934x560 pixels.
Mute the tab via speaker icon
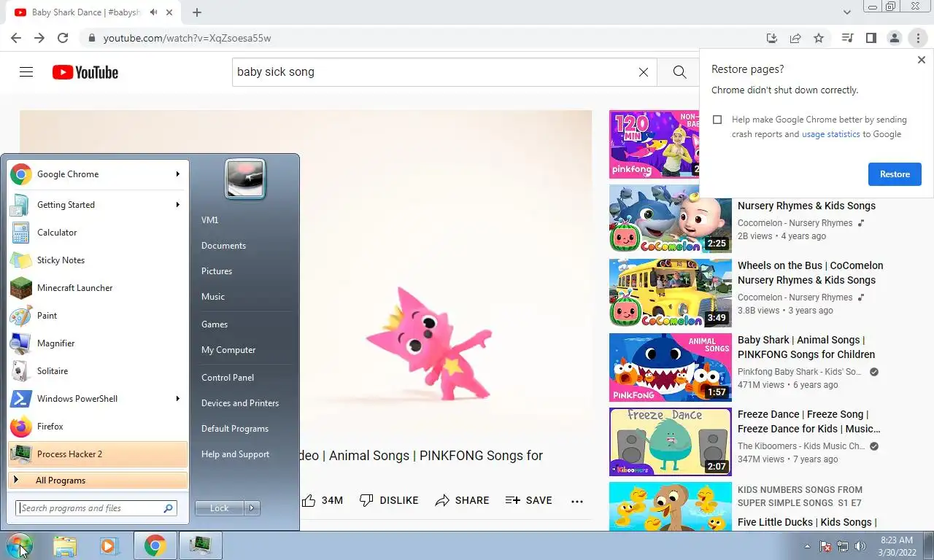154,12
